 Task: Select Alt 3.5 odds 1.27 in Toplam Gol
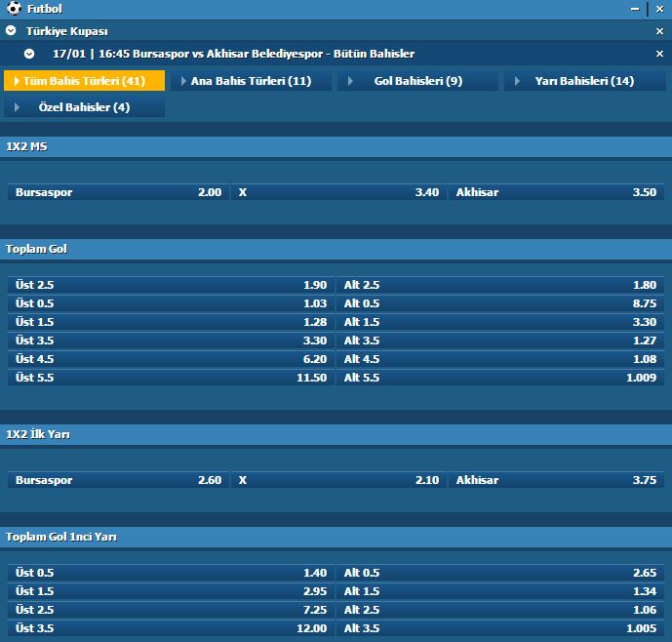click(500, 341)
